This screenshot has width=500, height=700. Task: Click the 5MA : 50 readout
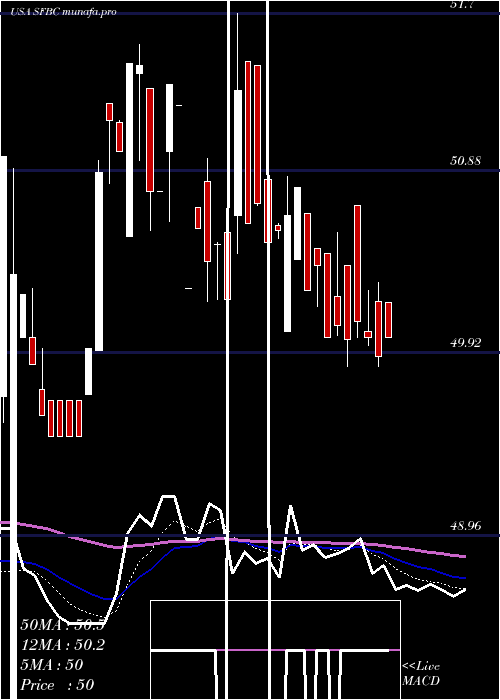tap(52, 665)
